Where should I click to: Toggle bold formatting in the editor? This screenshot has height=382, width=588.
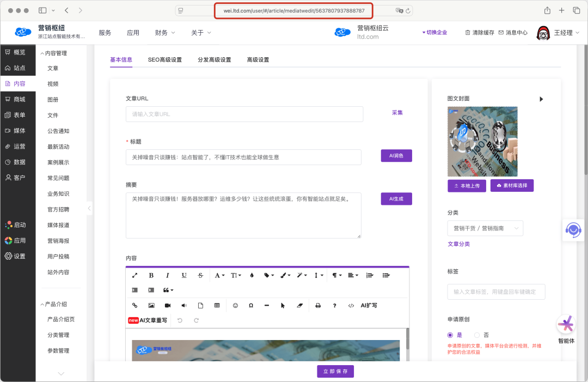[x=151, y=276]
